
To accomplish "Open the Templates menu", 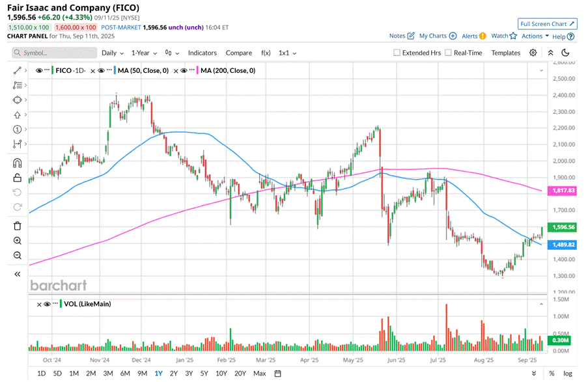I will click(x=505, y=53).
